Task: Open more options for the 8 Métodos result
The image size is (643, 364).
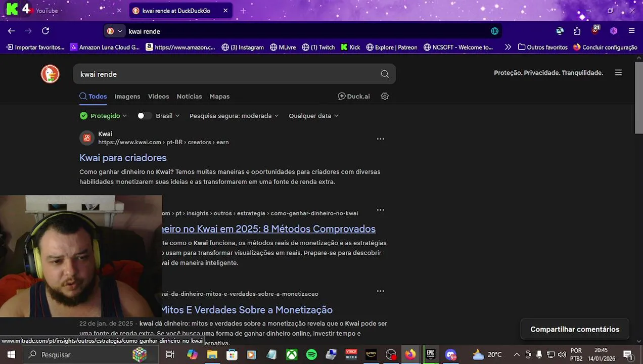Action: tap(381, 210)
